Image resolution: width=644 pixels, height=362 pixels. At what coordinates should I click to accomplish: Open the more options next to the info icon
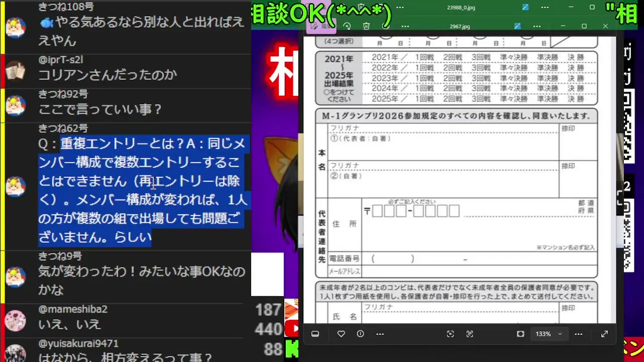[x=380, y=334]
